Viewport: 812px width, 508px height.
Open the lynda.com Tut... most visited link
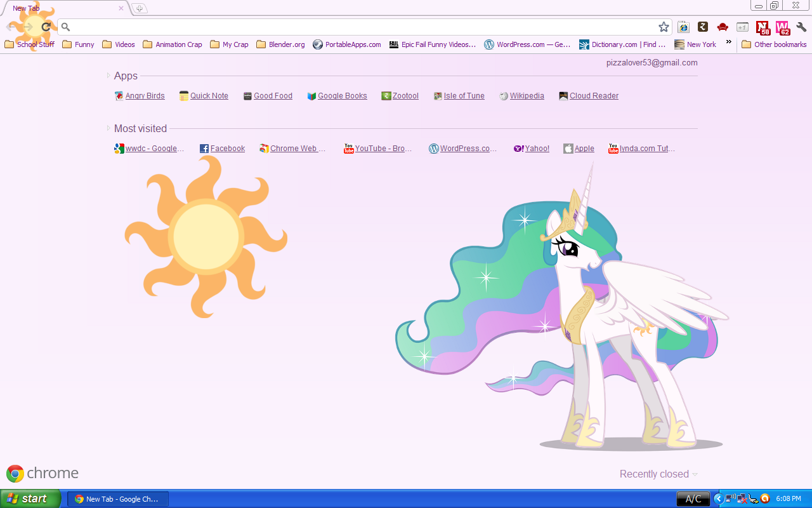pyautogui.click(x=641, y=149)
